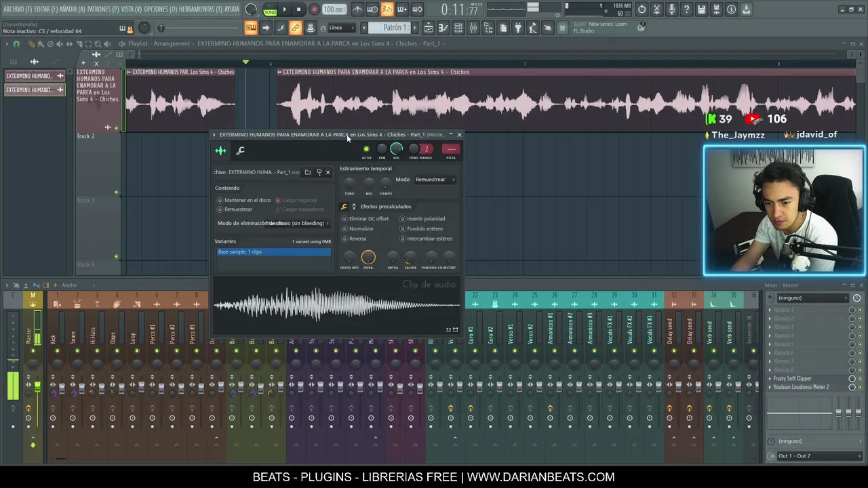Click the open-folder icon next to file name
The image size is (868, 488).
(x=308, y=172)
